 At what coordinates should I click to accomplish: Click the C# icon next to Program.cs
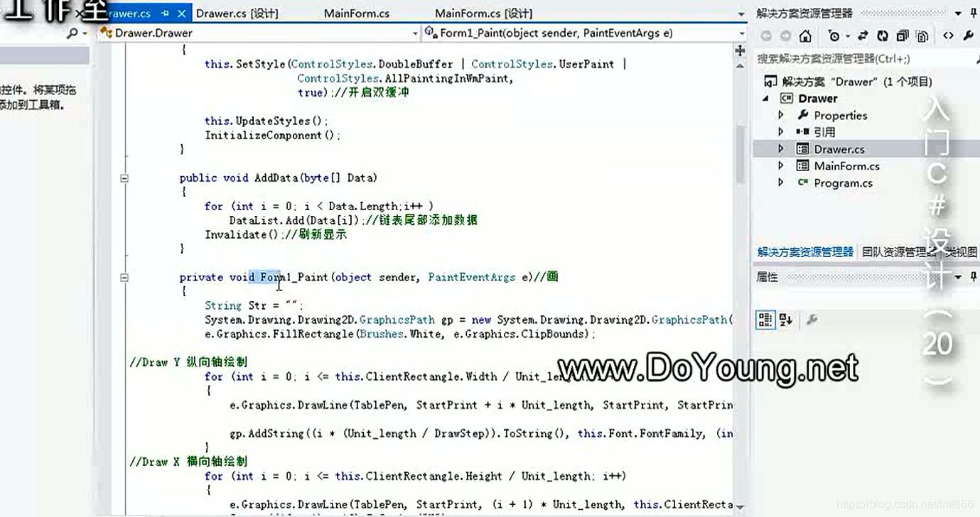[x=802, y=183]
